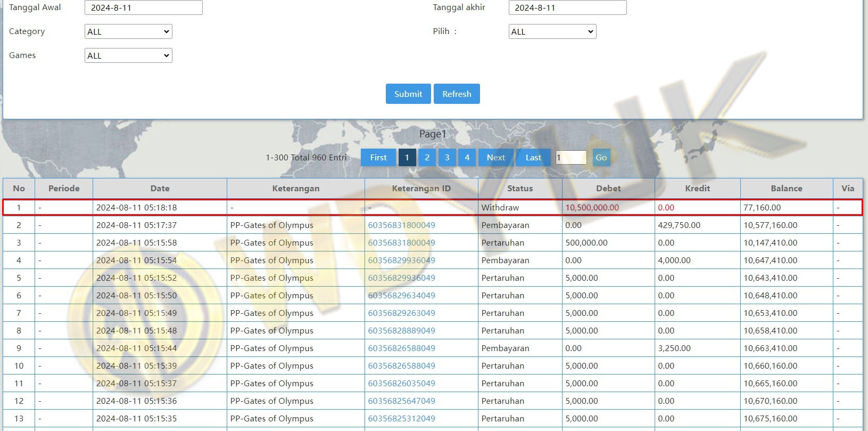This screenshot has height=431, width=868.
Task: Open Keterangan ID link in row 10
Action: click(x=401, y=365)
